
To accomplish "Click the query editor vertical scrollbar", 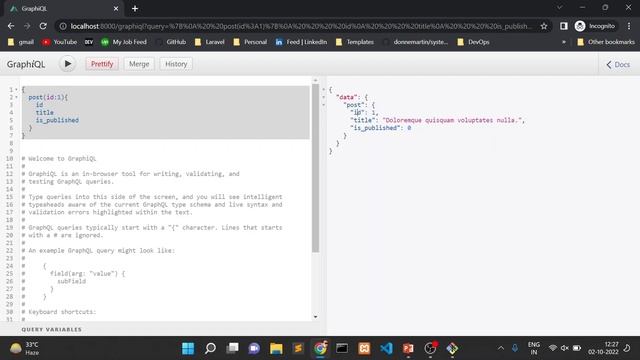I will 316,168.
